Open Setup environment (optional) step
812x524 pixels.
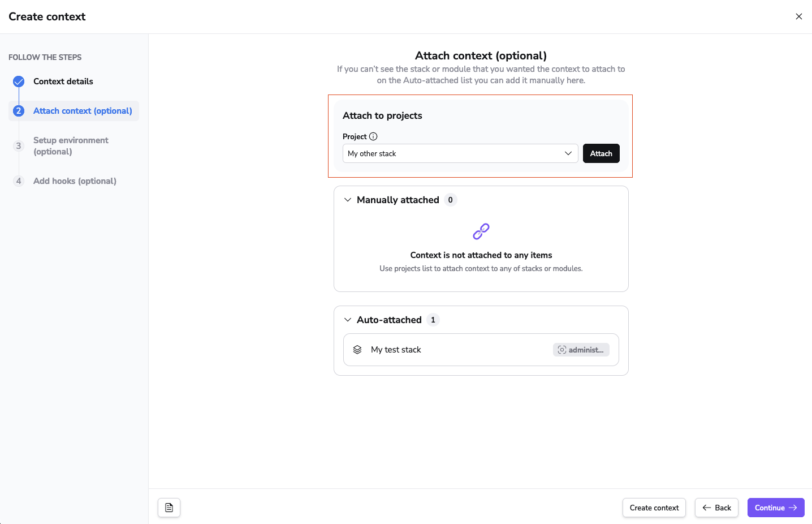(71, 146)
